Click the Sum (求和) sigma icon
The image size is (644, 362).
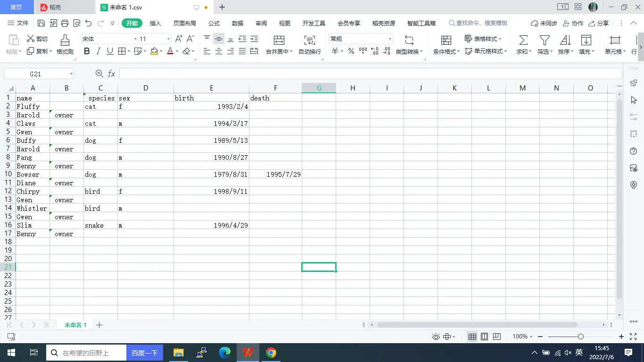click(x=523, y=40)
